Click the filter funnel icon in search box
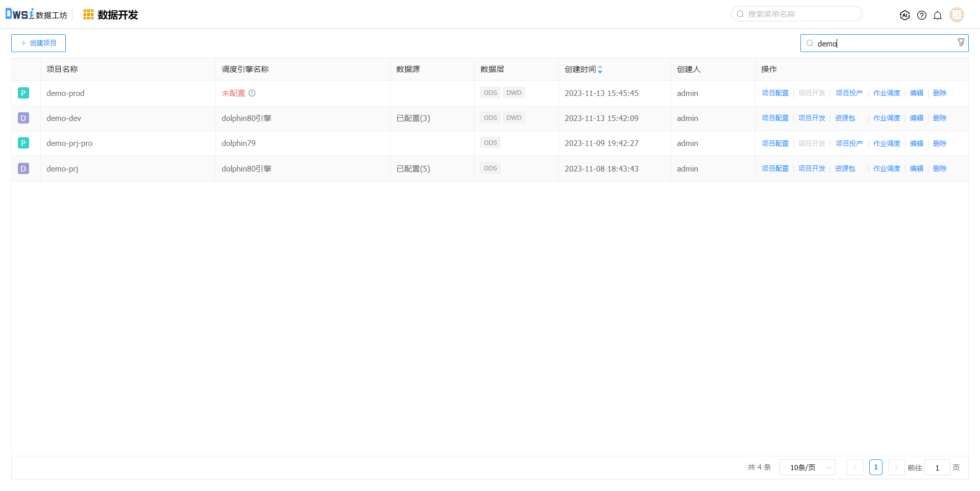 pos(961,43)
